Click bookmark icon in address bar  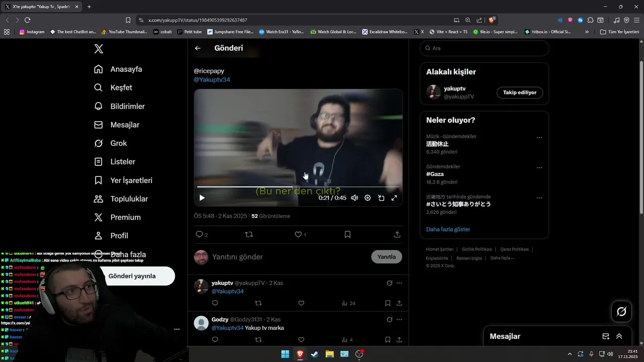[x=128, y=20]
